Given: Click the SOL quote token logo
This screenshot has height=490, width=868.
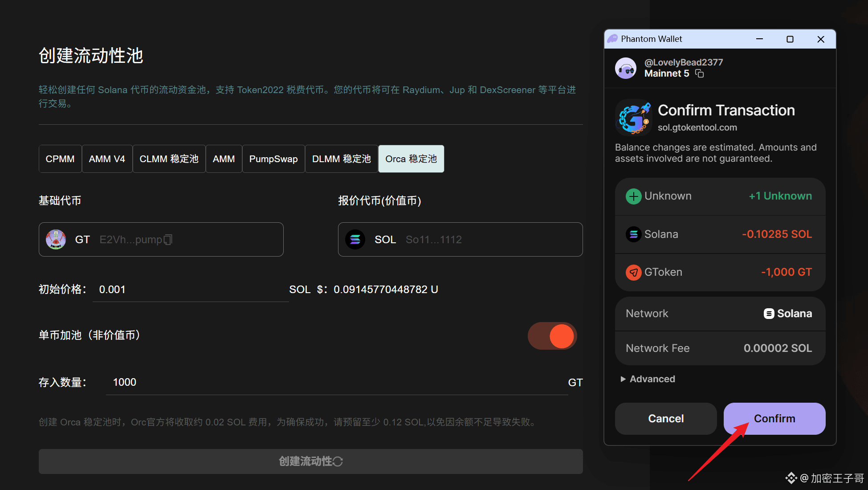Looking at the screenshot, I should [x=355, y=240].
